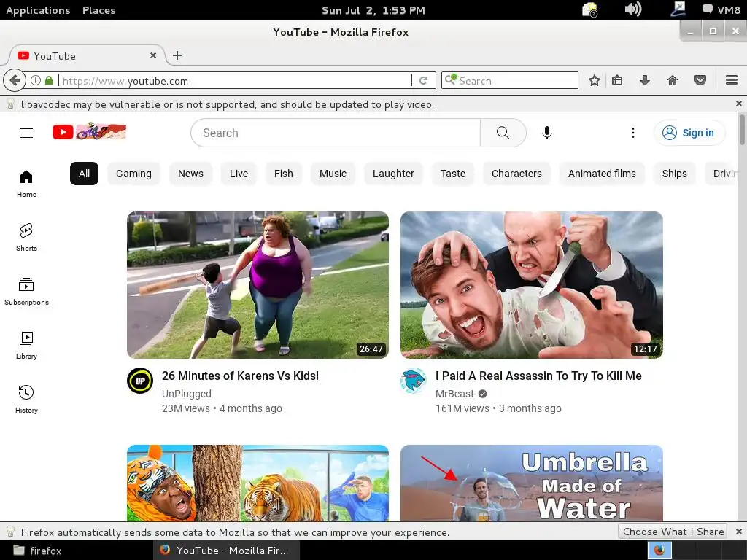Click UnPlugged channel avatar
The image size is (747, 560).
140,381
